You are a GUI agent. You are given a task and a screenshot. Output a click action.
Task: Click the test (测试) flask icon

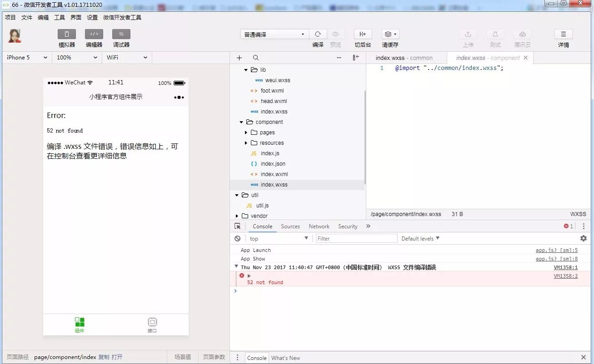(x=495, y=34)
